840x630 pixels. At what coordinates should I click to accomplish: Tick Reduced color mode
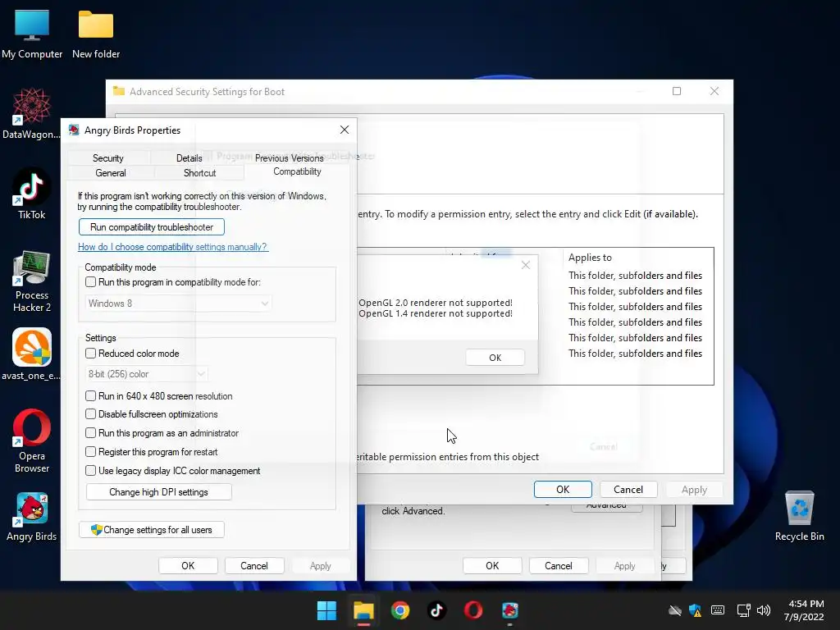(90, 353)
